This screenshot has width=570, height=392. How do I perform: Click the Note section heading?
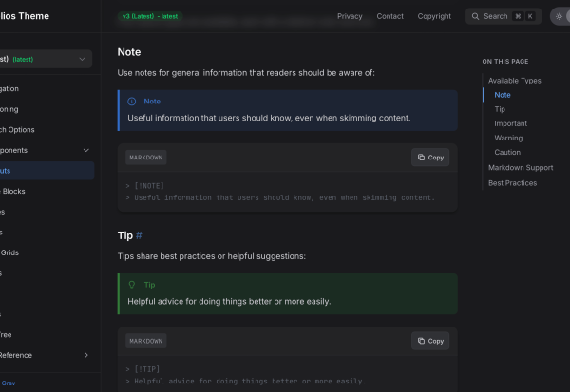click(129, 52)
